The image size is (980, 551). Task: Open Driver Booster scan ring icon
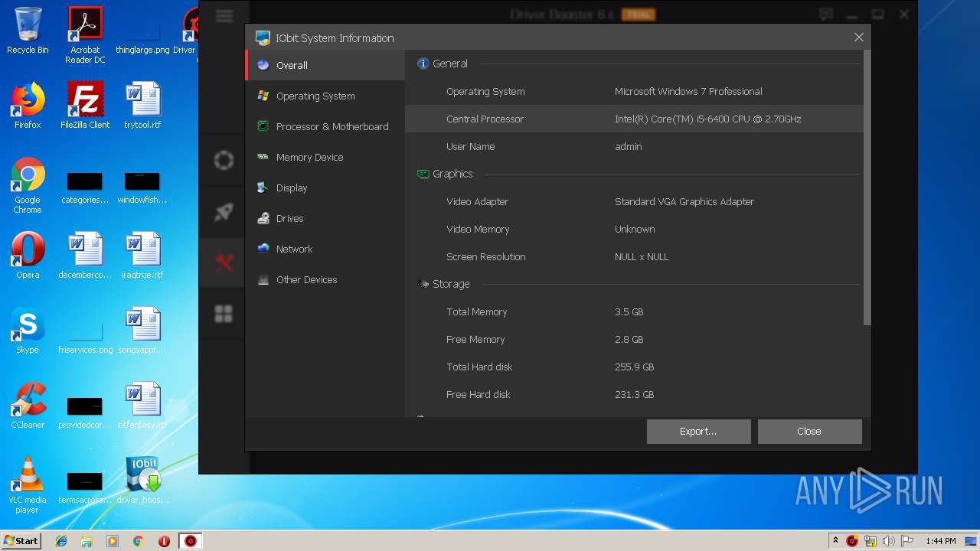tap(224, 160)
